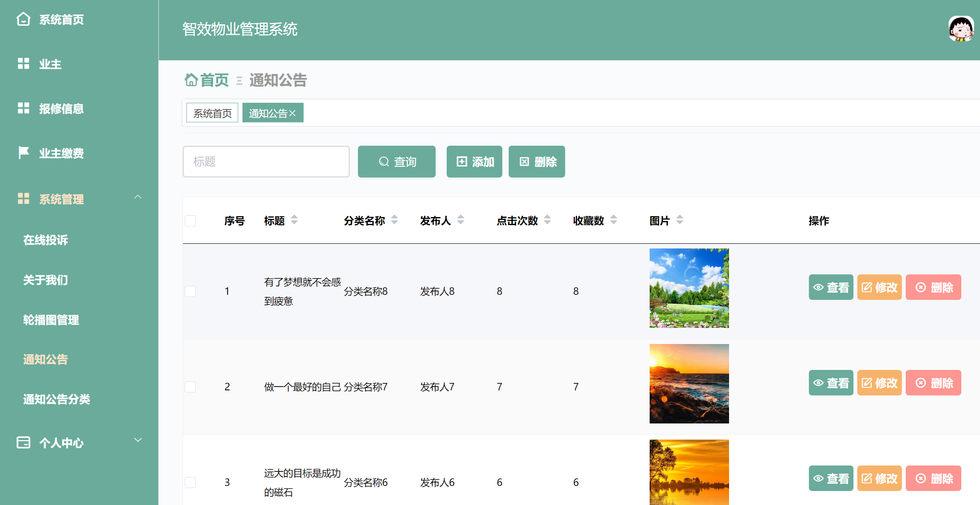Open 业主缴费 sidebar item
Image resolution: width=980 pixels, height=505 pixels.
click(x=61, y=153)
